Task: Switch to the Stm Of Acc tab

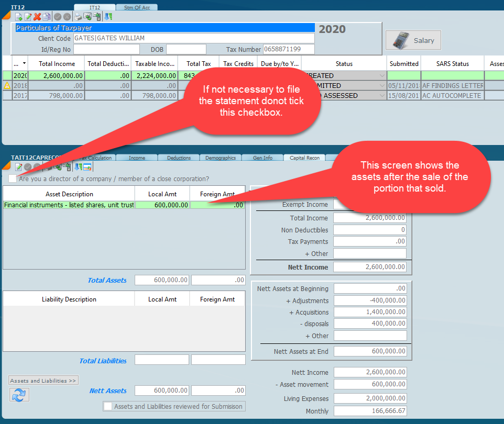Action: point(136,7)
